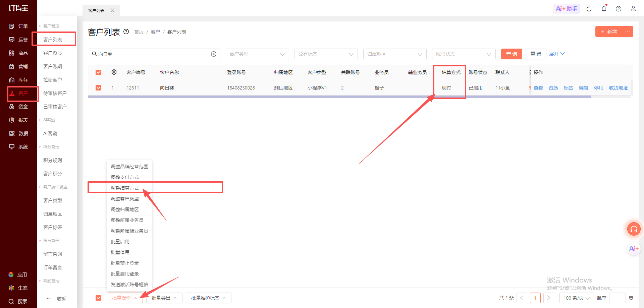Open the 100 条/页 page size dropdown
This screenshot has width=644, height=308.
point(577,298)
